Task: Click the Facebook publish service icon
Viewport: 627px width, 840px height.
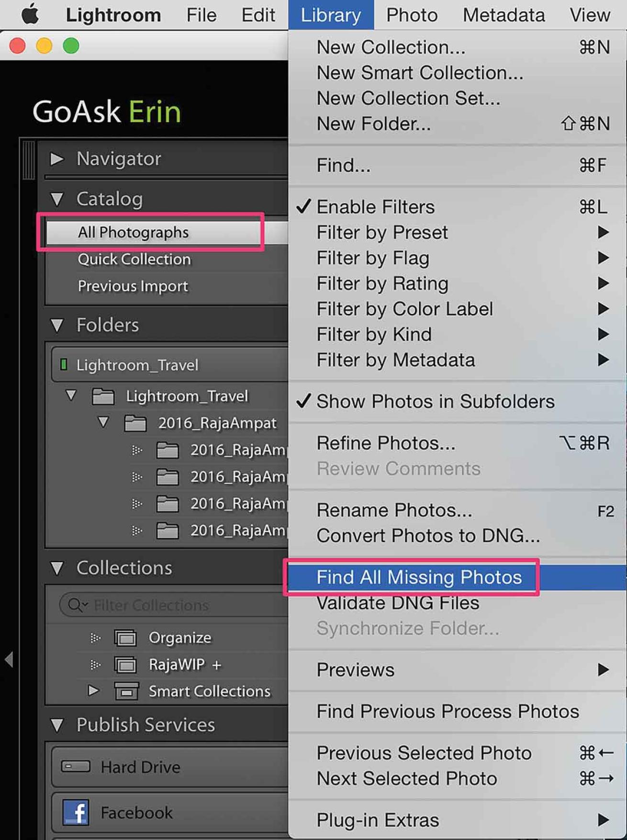Action: (x=76, y=812)
